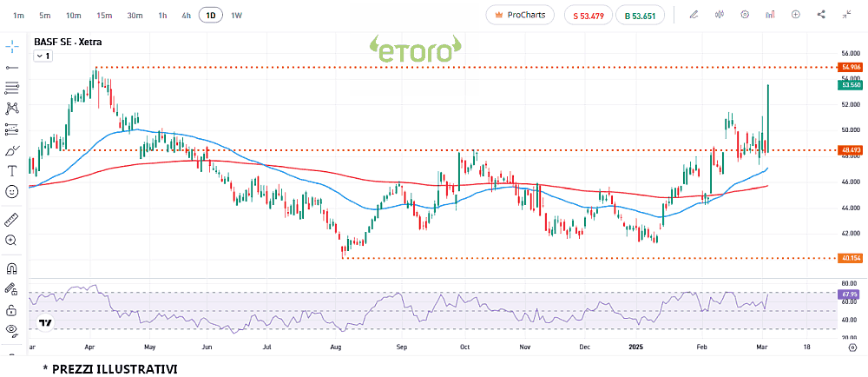The width and height of the screenshot is (868, 377).
Task: Toggle hide all drawings eye icon
Action: tap(11, 330)
